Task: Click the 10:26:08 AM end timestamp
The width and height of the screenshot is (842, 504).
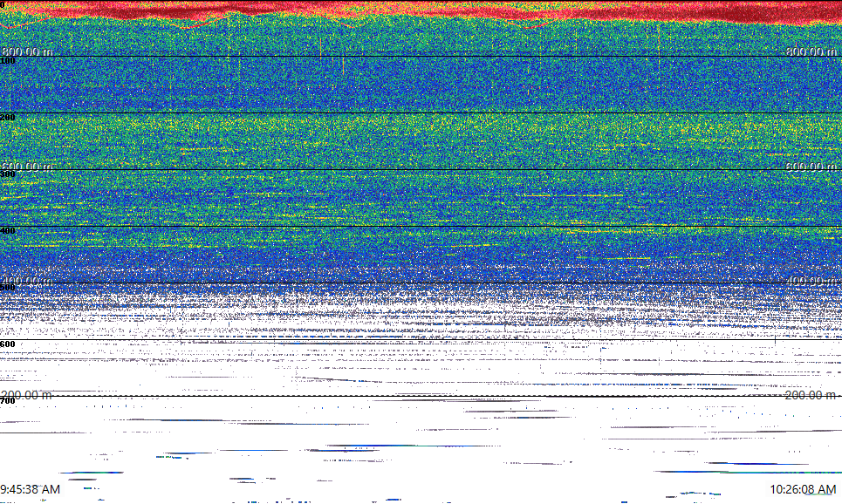Action: [803, 489]
